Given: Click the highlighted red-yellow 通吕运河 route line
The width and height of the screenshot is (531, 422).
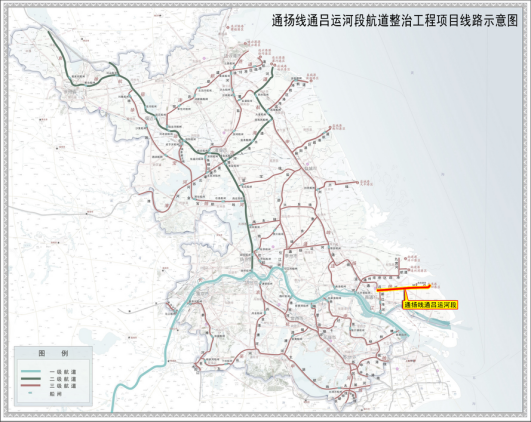Looking at the screenshot, I should pyautogui.click(x=403, y=288).
